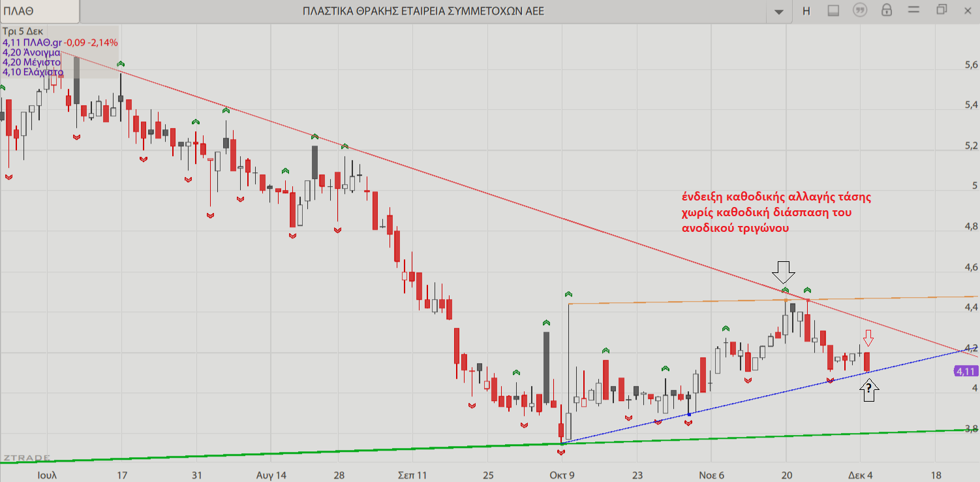Click the ZTRADE watermark logo
This screenshot has height=482, width=980.
click(25, 458)
